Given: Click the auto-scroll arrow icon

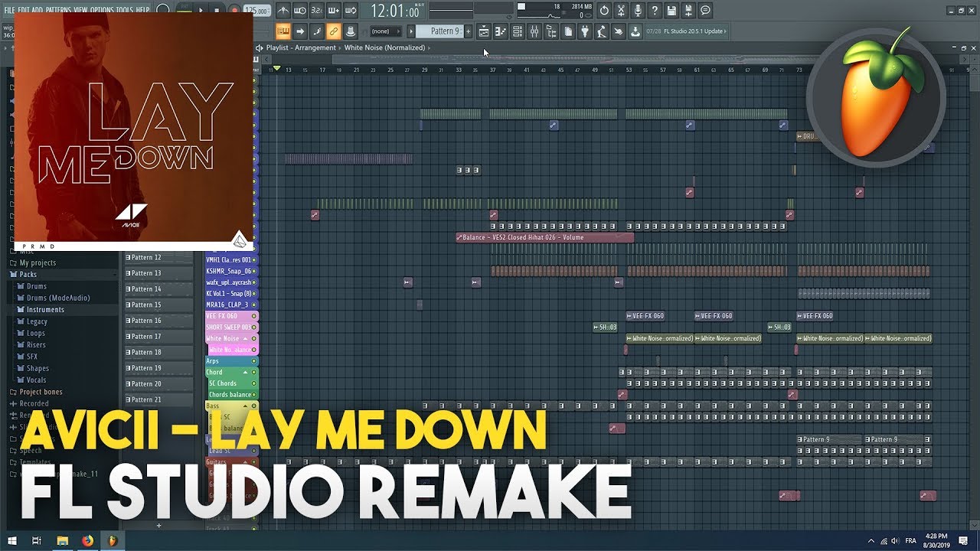Looking at the screenshot, I should (300, 31).
